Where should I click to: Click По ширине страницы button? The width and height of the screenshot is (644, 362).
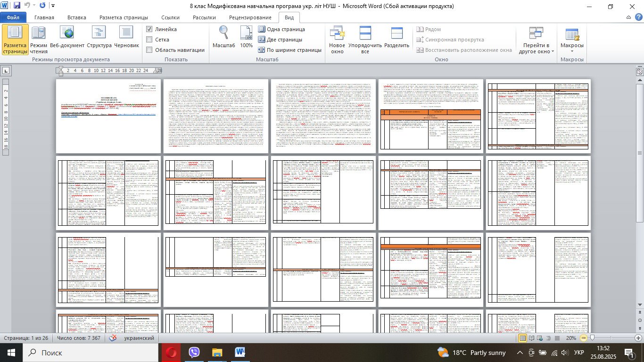(x=289, y=50)
